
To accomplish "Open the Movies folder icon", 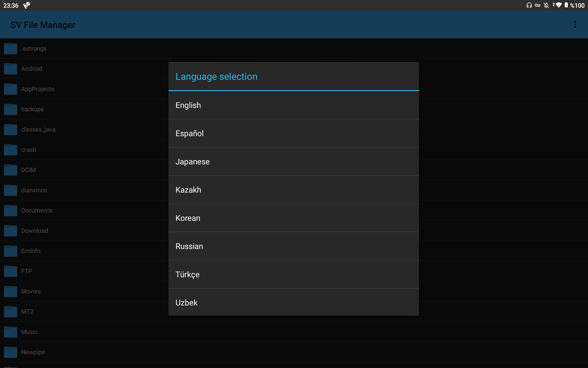I will [x=10, y=291].
